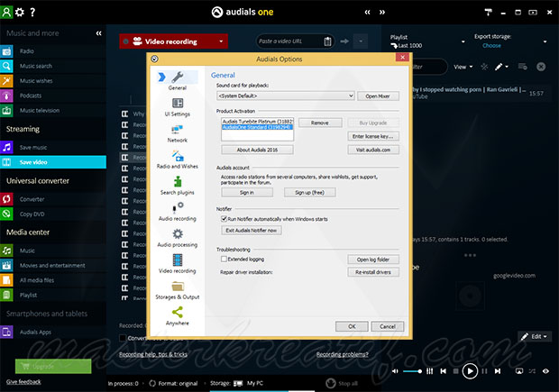Click the clear filter X icon
The width and height of the screenshot is (559, 392).
click(x=541, y=67)
